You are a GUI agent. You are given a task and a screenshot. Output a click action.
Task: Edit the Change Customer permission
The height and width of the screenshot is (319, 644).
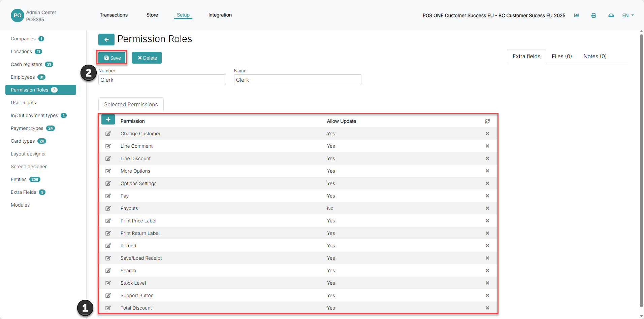coord(108,134)
